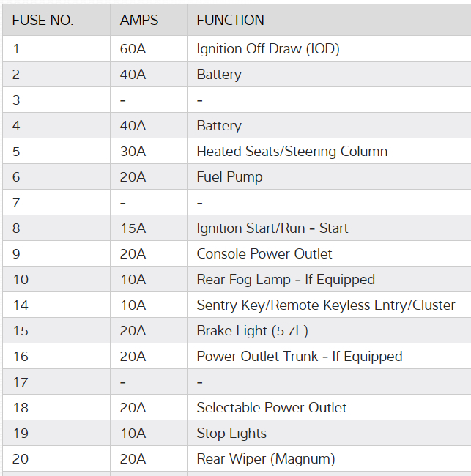This screenshot has width=471, height=476.
Task: Click the Stop Lights function cell
Action: point(231,434)
